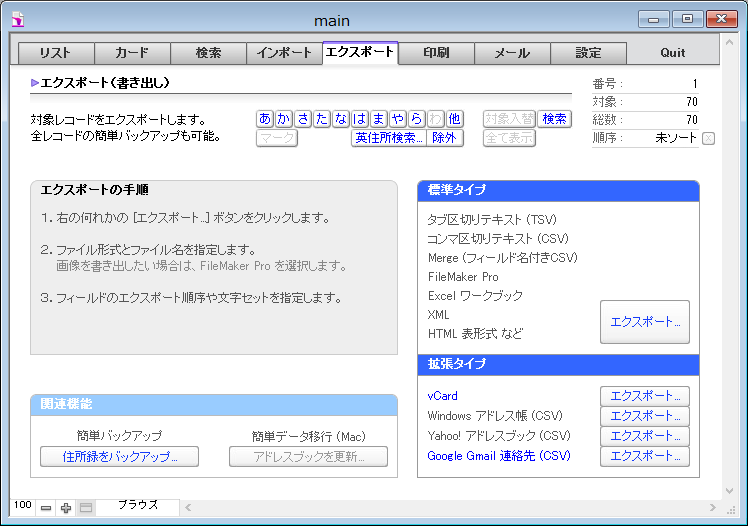Filter records by か kana button

click(x=284, y=119)
